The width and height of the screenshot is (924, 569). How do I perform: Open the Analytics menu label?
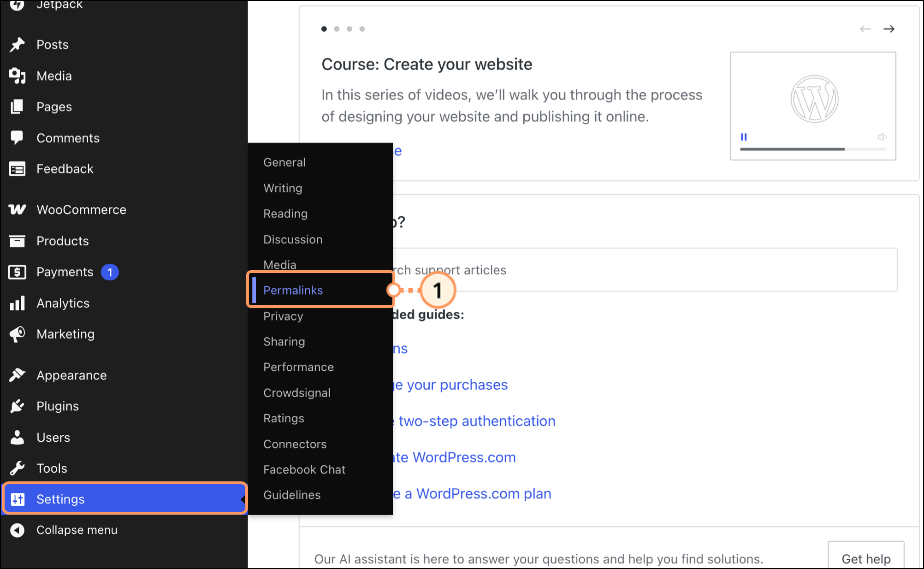(63, 303)
